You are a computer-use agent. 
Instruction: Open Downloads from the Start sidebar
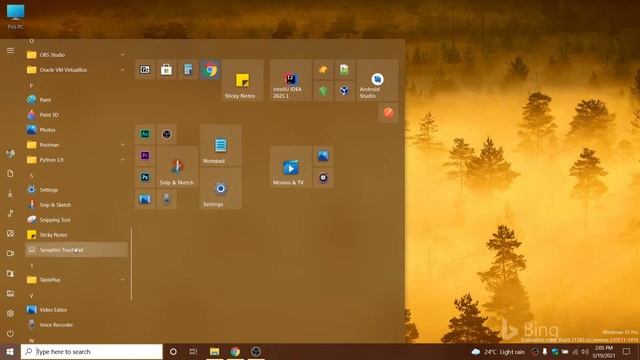point(10,193)
